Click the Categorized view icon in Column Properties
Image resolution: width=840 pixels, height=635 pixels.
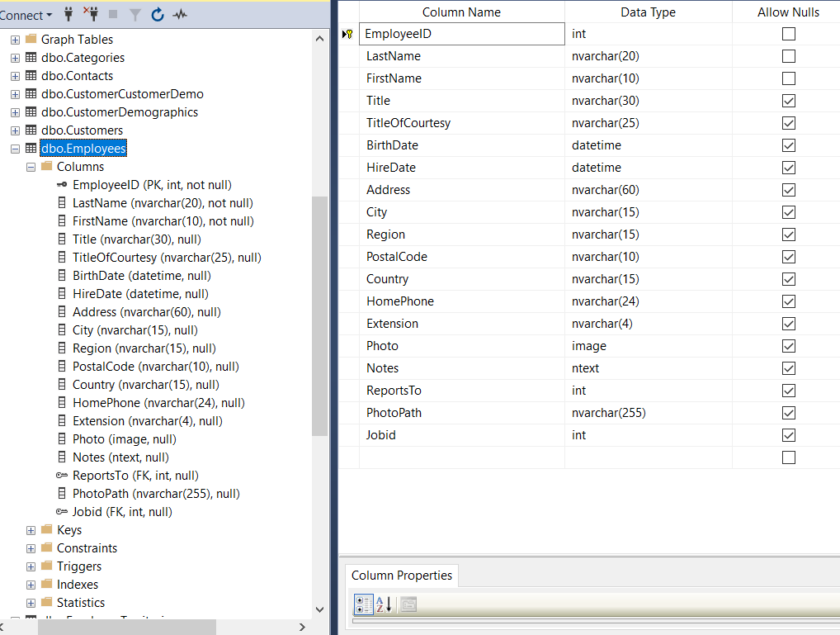[364, 604]
